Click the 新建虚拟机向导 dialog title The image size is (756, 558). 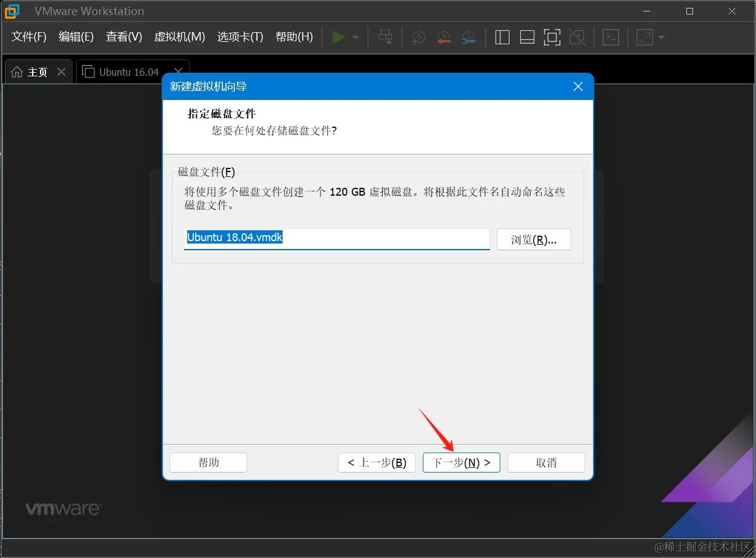(208, 87)
